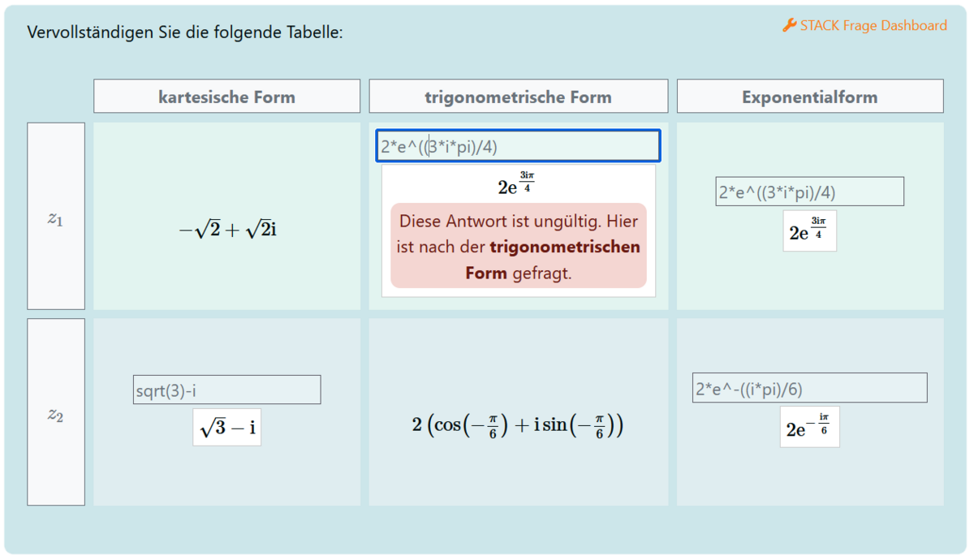The image size is (974, 560).
Task: Click the given z2 cos/sin trigonometric formula
Action: tap(517, 424)
